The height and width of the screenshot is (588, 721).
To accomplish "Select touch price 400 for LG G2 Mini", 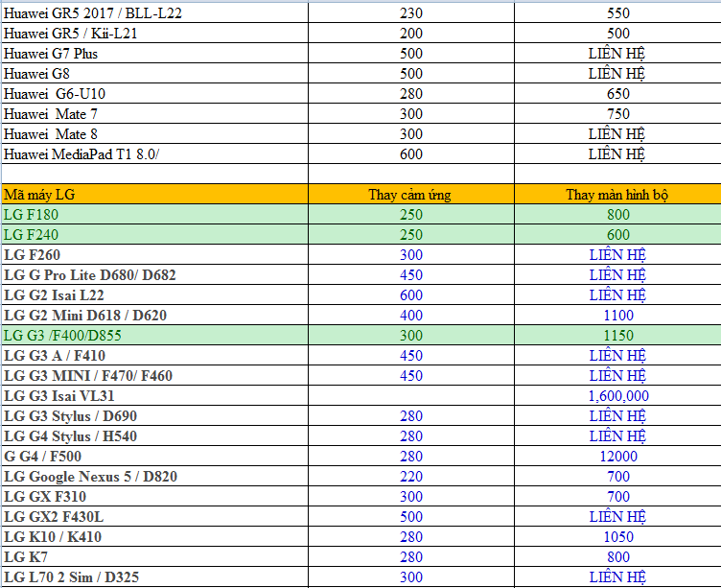I will click(x=411, y=316).
